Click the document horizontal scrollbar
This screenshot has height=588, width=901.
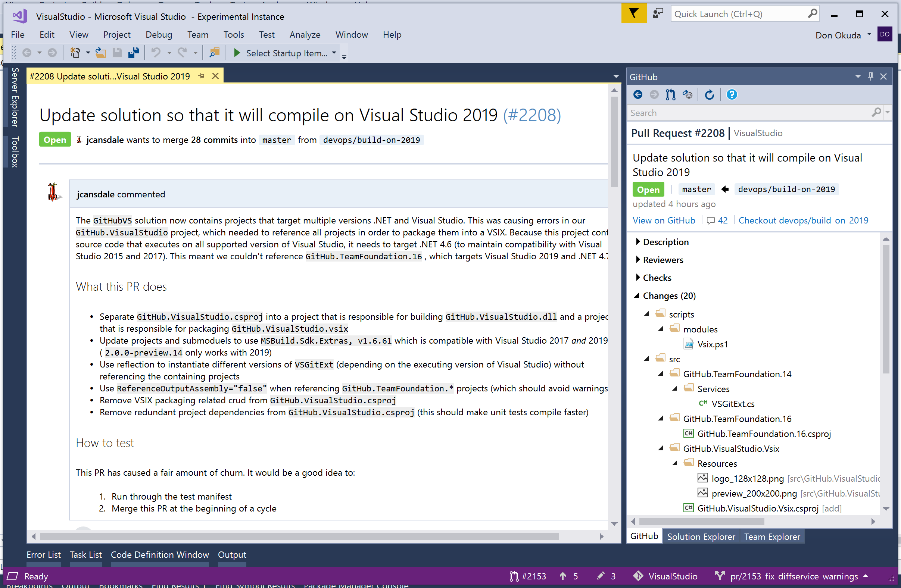pos(299,536)
